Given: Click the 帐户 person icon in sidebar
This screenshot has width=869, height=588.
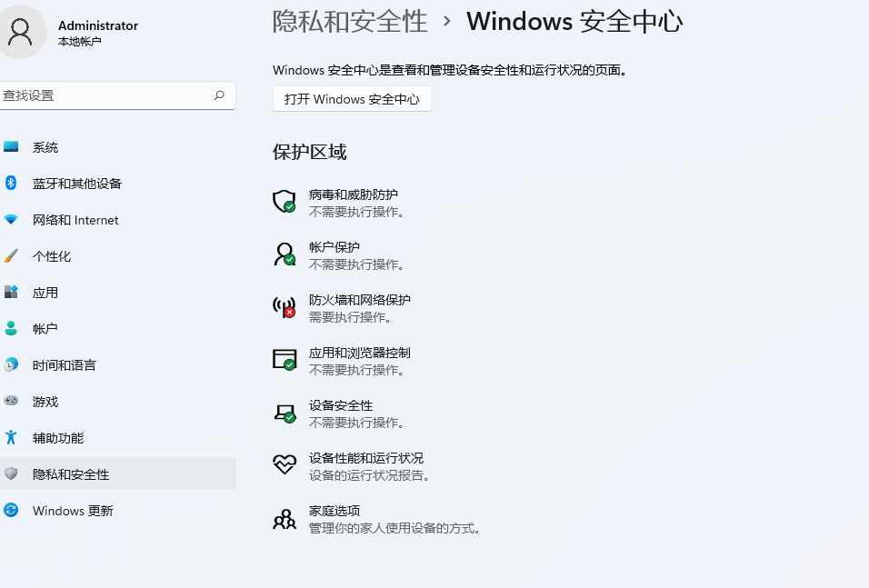Looking at the screenshot, I should coord(11,328).
